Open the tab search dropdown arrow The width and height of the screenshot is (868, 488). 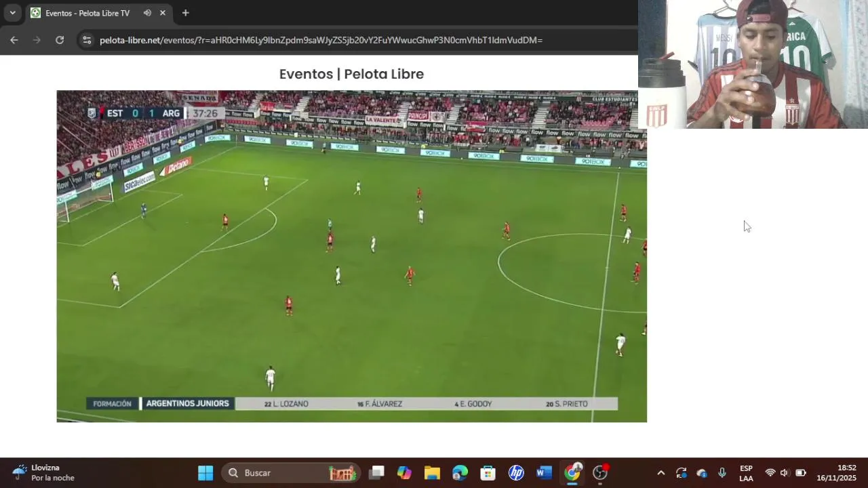[x=12, y=13]
